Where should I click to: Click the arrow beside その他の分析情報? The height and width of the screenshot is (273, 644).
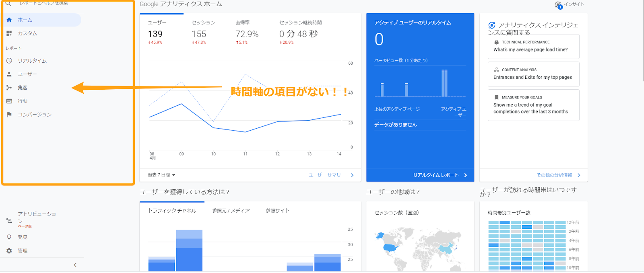tap(579, 175)
